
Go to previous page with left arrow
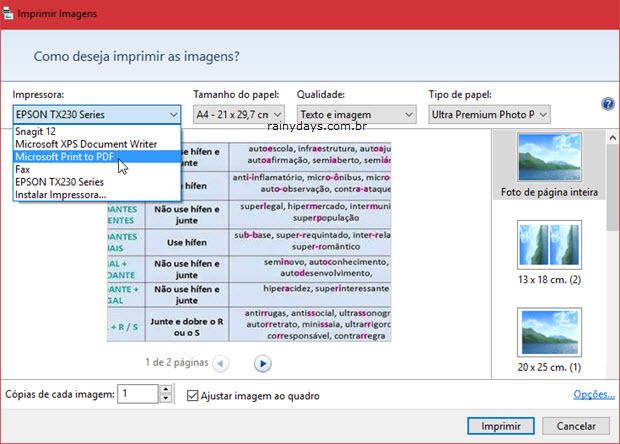[x=220, y=363]
